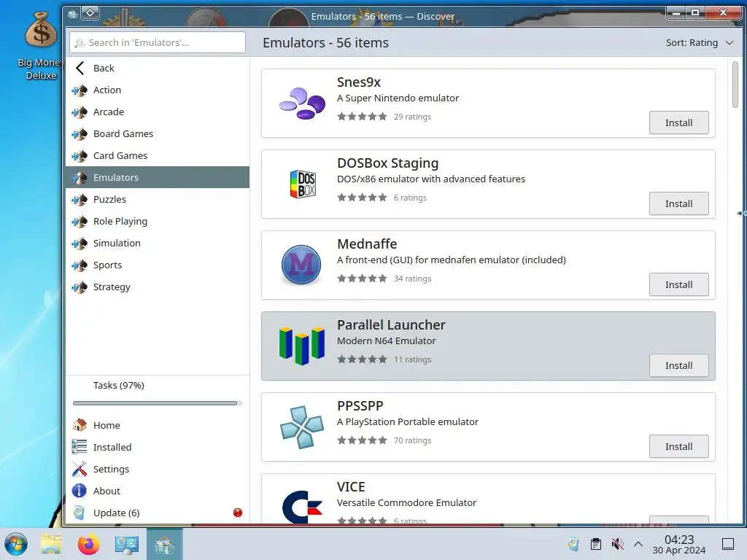747x560 pixels.
Task: Install Mednaffe
Action: 678,285
